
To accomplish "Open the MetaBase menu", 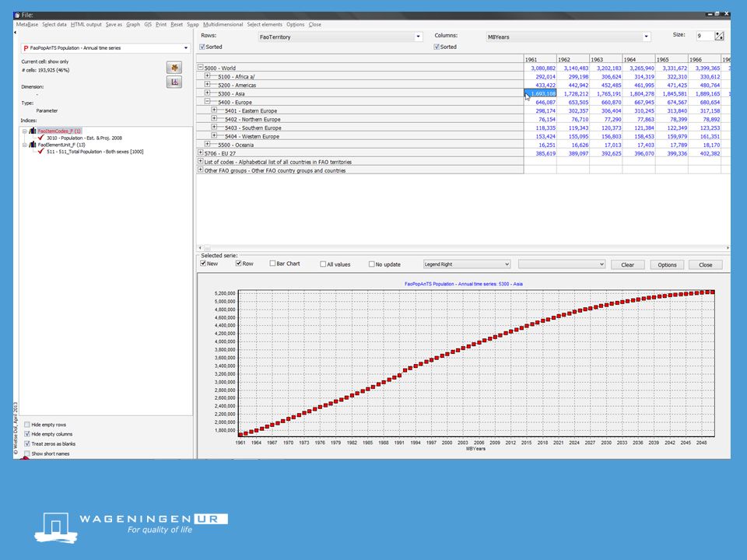I will pos(26,24).
